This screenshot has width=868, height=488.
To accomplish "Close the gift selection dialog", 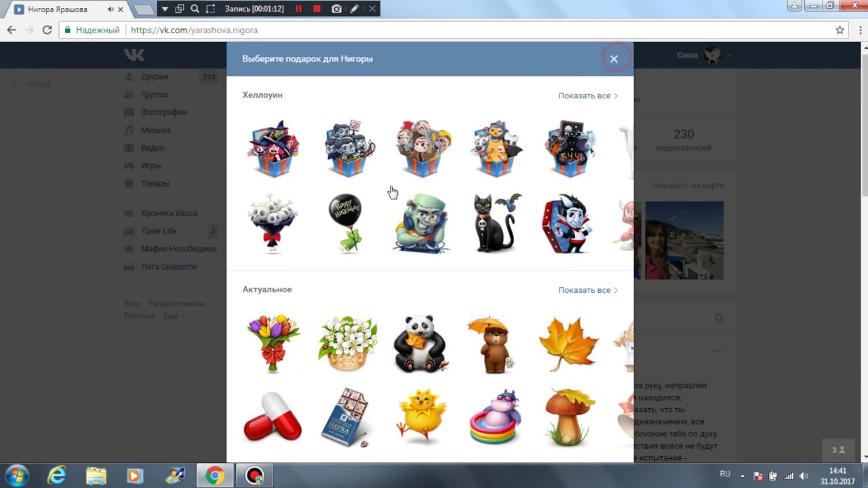I will pyautogui.click(x=614, y=59).
